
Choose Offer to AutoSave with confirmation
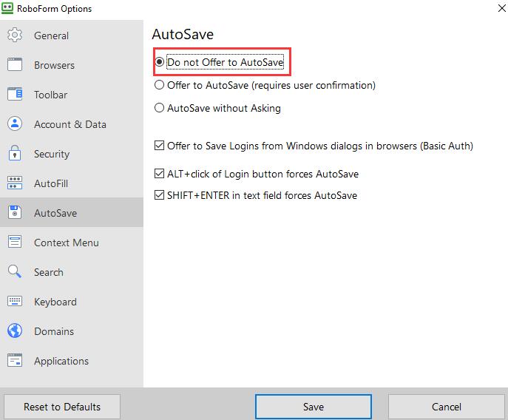[x=160, y=85]
